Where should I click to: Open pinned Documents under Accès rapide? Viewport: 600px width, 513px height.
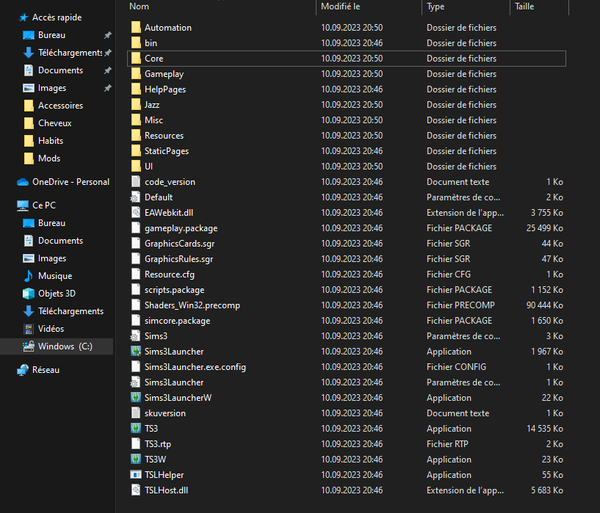pos(60,70)
